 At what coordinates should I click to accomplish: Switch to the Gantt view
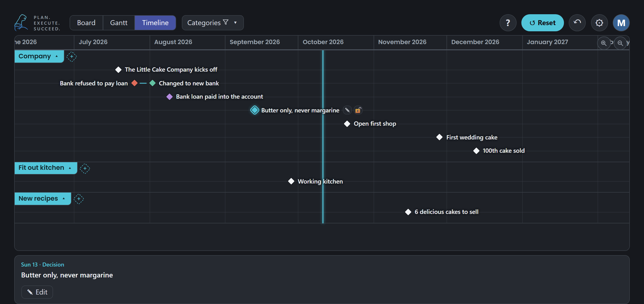point(119,23)
